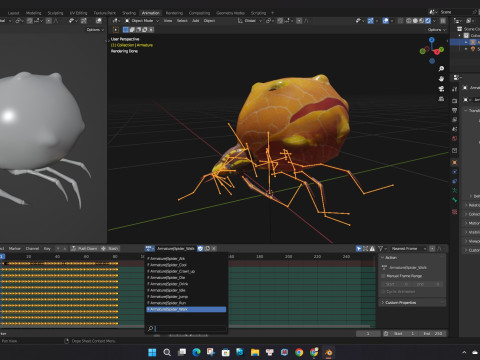Toggle snap magnet in viewport header
The width and height of the screenshot is (480, 360).
(x=280, y=21)
